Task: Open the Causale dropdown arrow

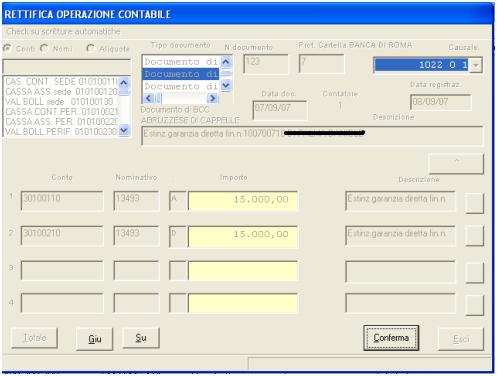Action: coord(476,65)
